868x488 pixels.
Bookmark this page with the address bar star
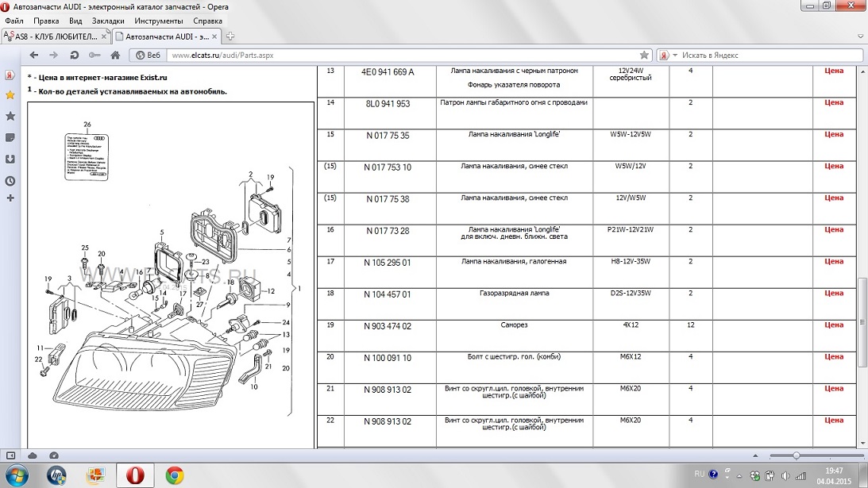pyautogui.click(x=645, y=55)
